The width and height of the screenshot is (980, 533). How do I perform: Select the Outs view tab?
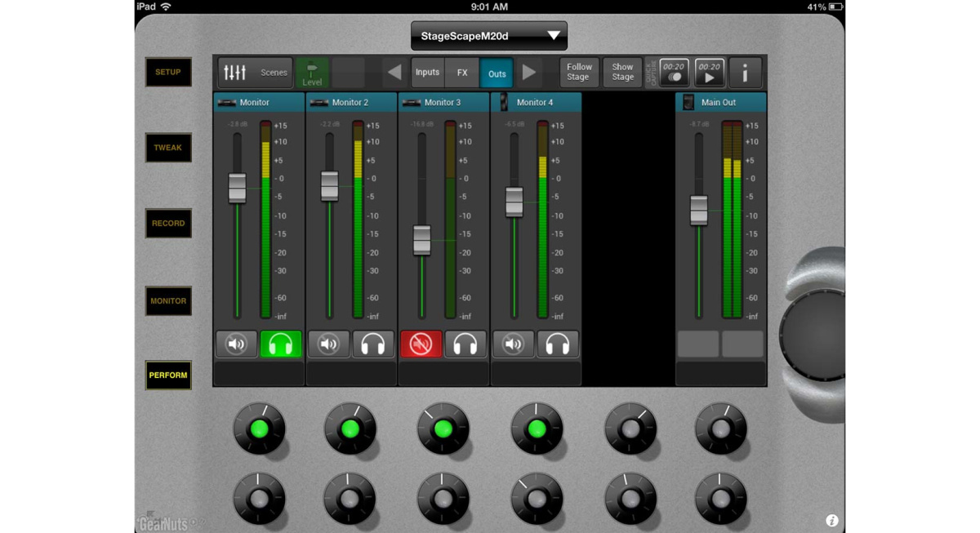pyautogui.click(x=497, y=73)
